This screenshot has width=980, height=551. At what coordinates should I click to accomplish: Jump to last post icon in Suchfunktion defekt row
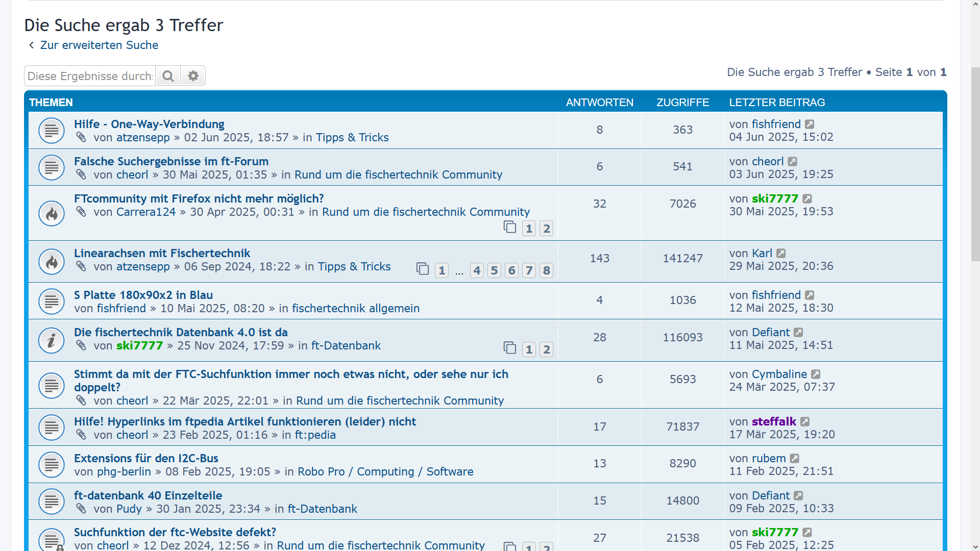807,532
